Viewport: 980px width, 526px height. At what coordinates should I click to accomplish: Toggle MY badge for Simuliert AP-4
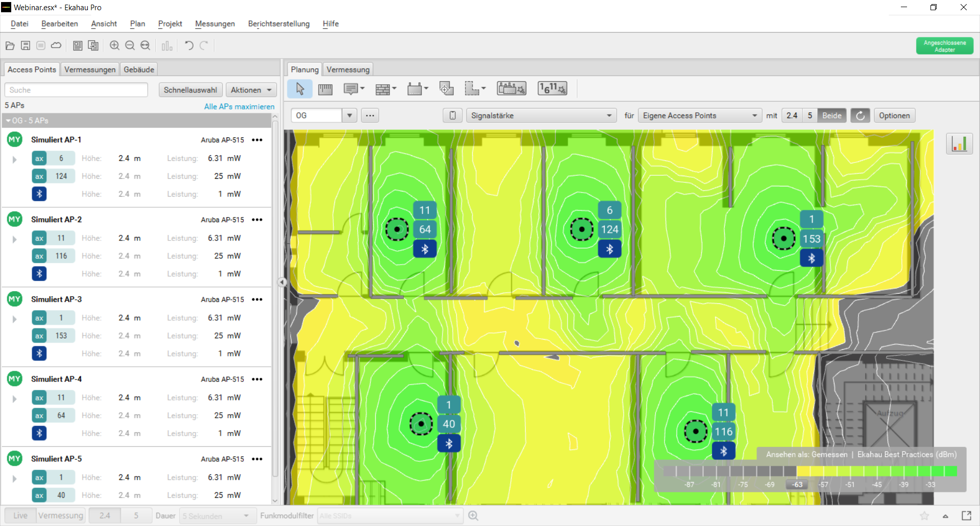coord(14,379)
